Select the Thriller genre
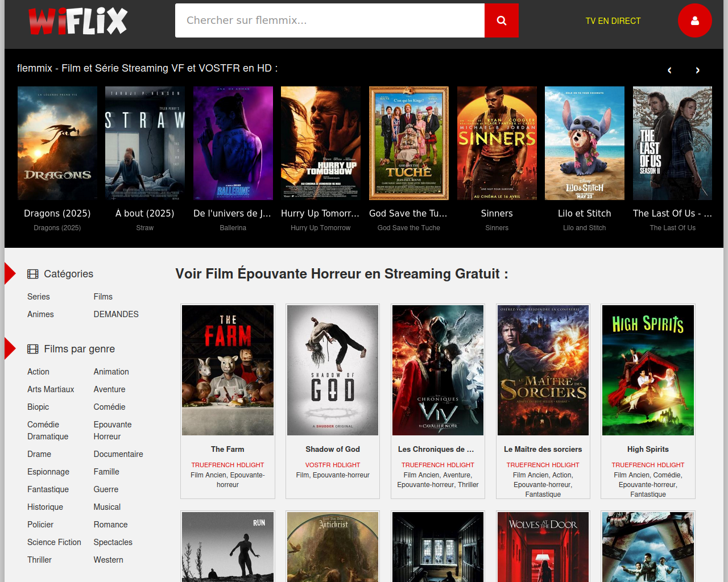 (x=39, y=560)
